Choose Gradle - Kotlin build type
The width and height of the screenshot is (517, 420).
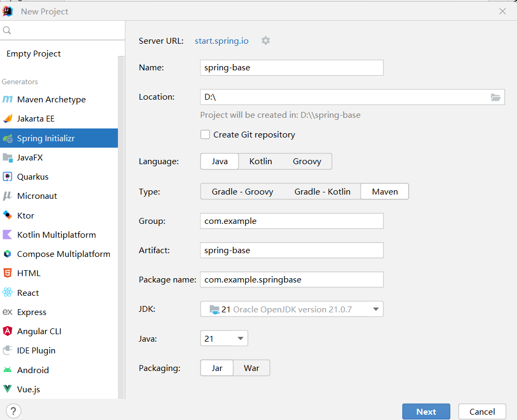pos(322,191)
